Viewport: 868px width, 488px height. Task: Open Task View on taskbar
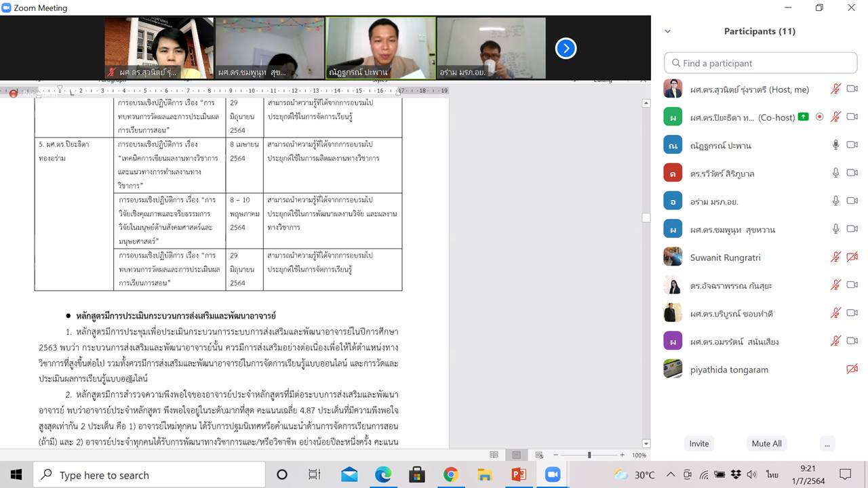tap(315, 474)
